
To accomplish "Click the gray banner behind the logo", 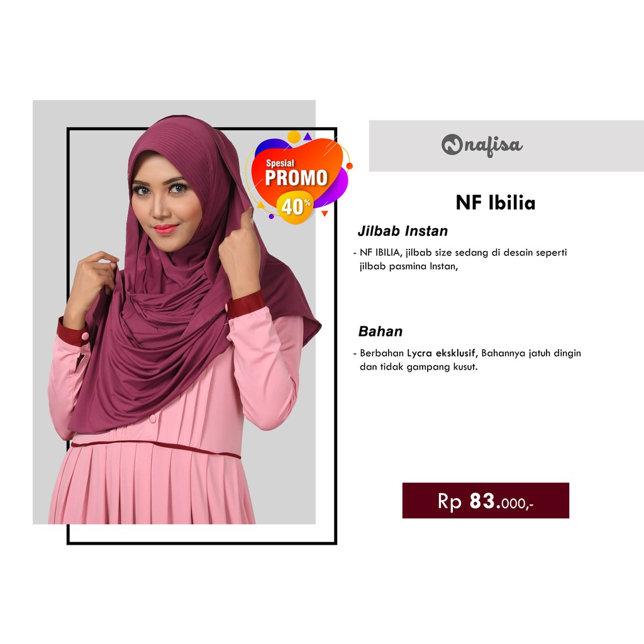I will (506, 146).
